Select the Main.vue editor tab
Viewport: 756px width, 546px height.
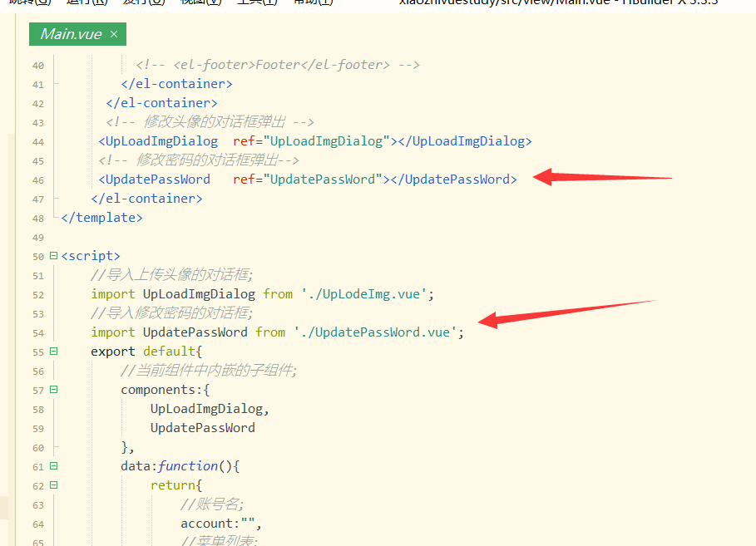click(77, 34)
